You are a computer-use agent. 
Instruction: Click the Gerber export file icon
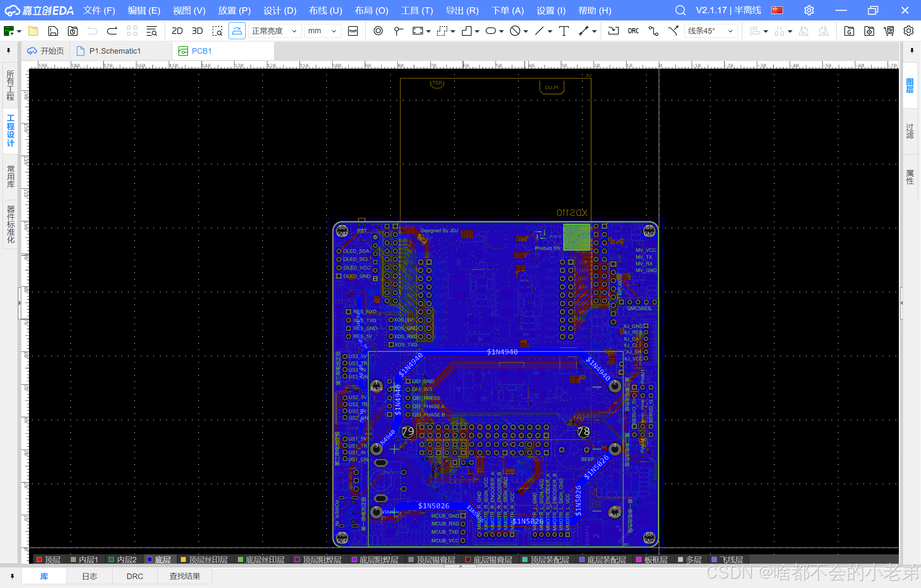click(x=849, y=31)
